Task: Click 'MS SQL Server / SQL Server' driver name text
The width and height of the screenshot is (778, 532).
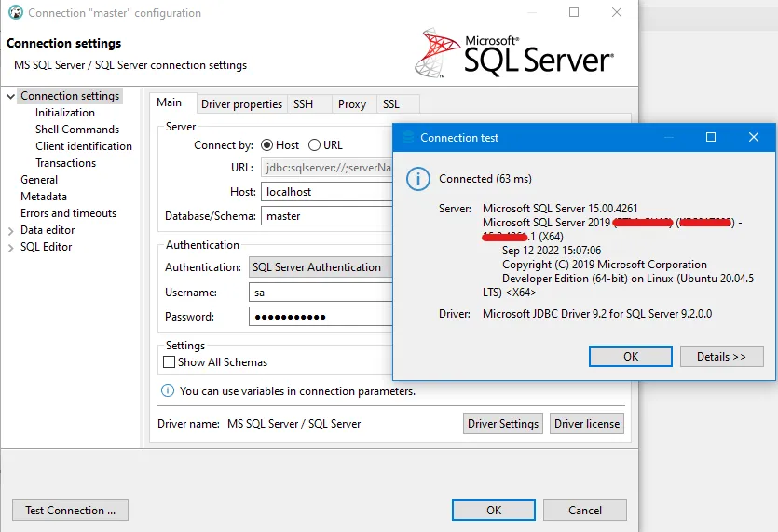Action: pyautogui.click(x=294, y=424)
